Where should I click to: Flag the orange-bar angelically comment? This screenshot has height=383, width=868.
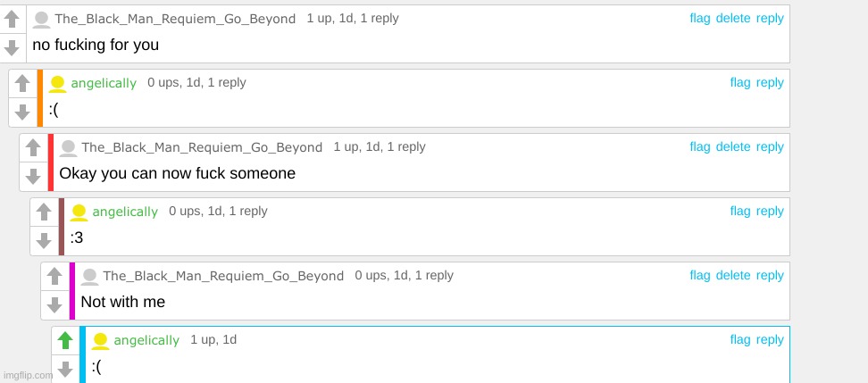click(740, 82)
